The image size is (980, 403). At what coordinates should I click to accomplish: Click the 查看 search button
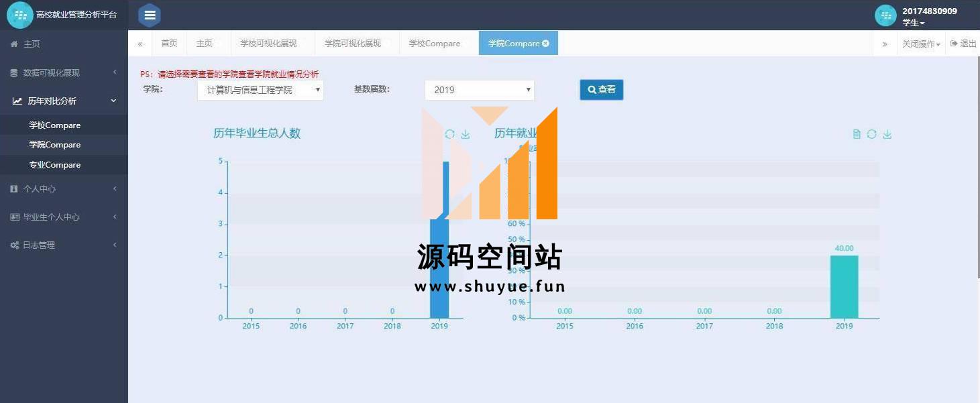click(x=601, y=90)
